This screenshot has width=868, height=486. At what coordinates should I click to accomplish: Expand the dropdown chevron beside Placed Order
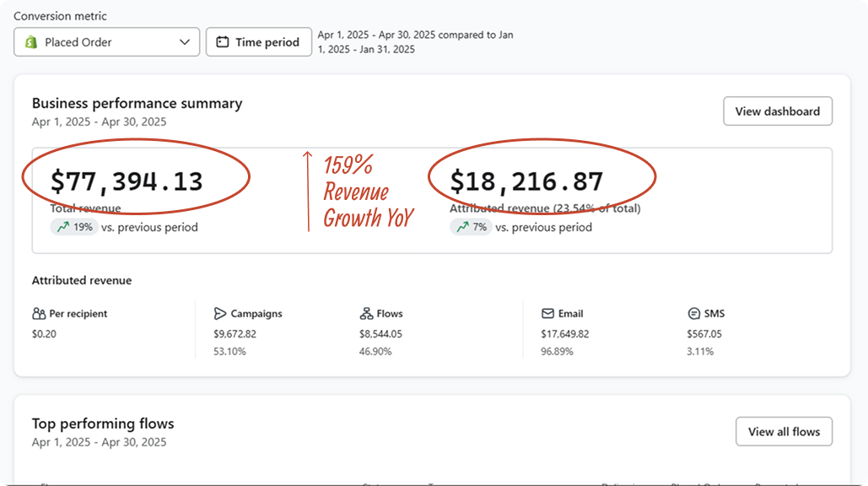pos(185,42)
